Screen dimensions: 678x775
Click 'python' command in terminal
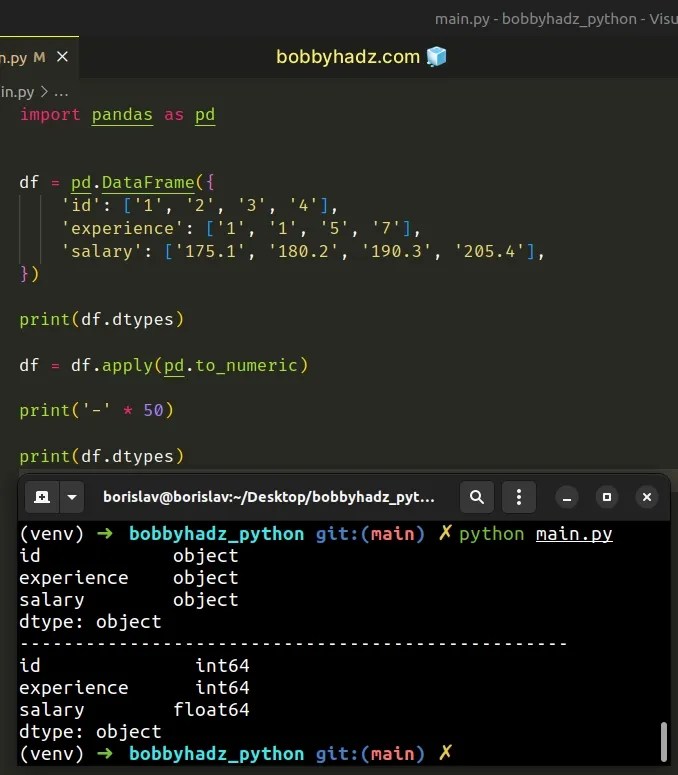(491, 534)
